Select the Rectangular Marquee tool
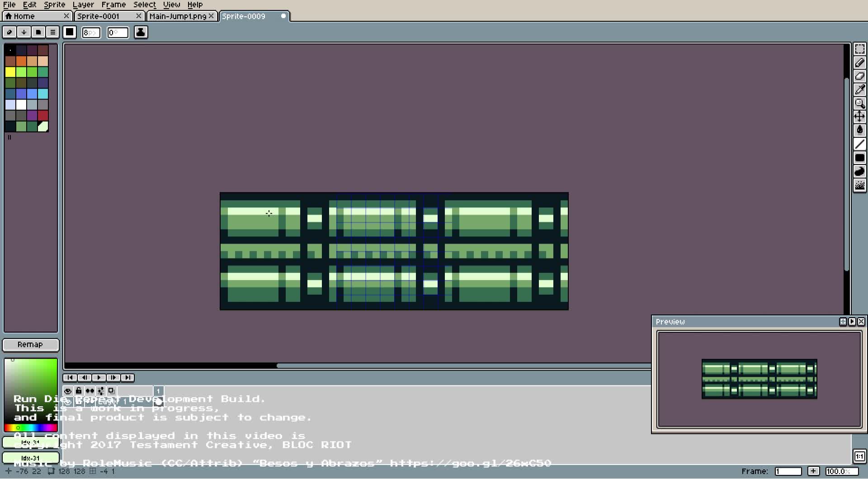This screenshot has width=868, height=479. click(x=859, y=49)
